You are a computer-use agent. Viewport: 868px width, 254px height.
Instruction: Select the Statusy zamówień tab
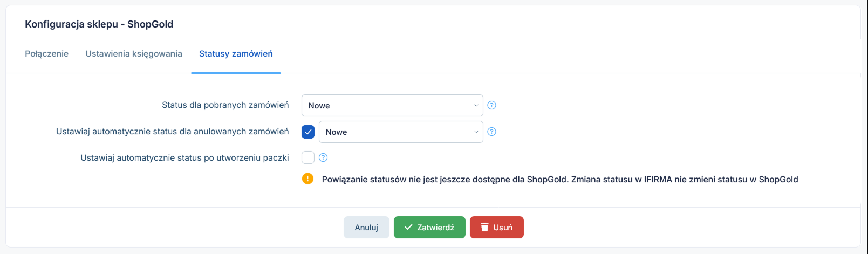(236, 53)
